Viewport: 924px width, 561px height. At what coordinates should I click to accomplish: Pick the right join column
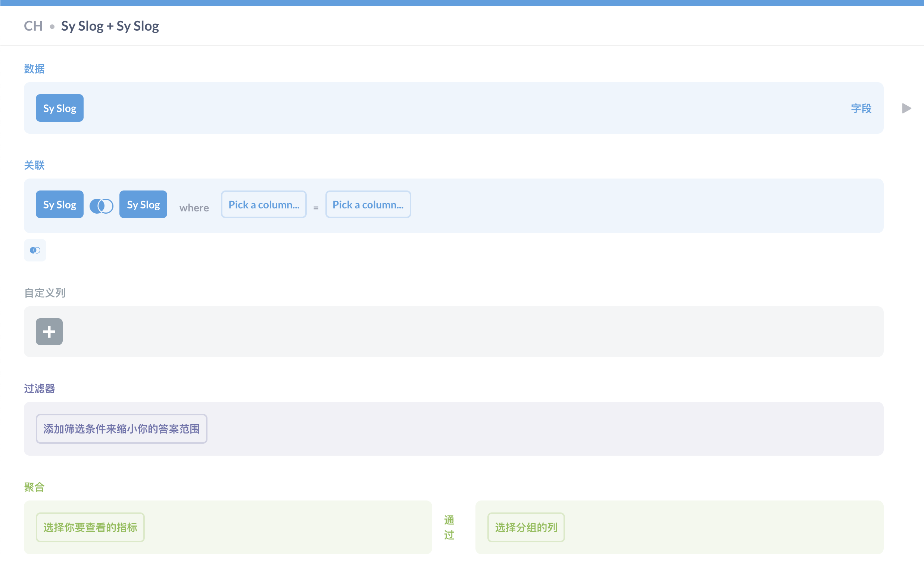368,205
